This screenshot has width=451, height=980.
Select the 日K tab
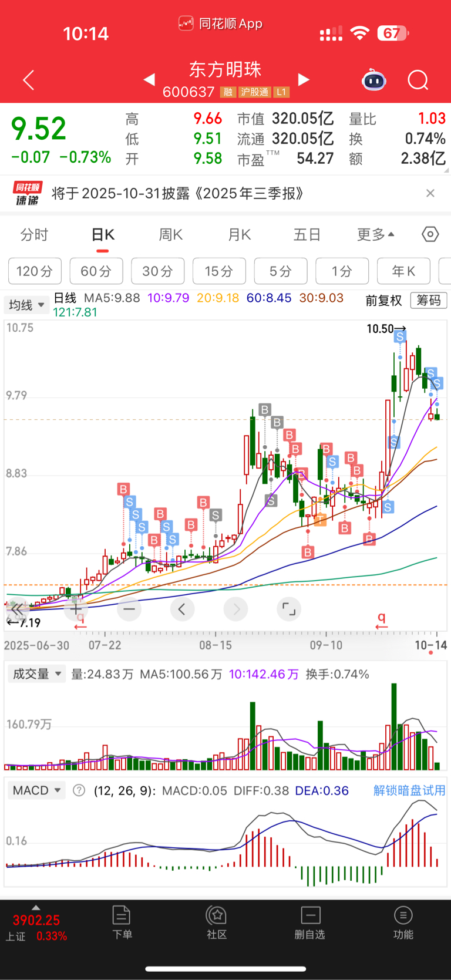(x=103, y=235)
